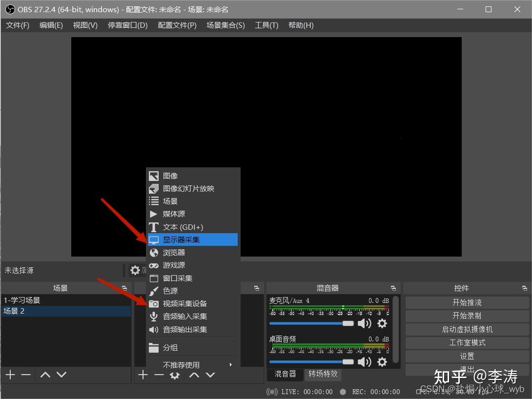Add 文本 (GDI+) text source
532x399 pixels.
(x=193, y=227)
